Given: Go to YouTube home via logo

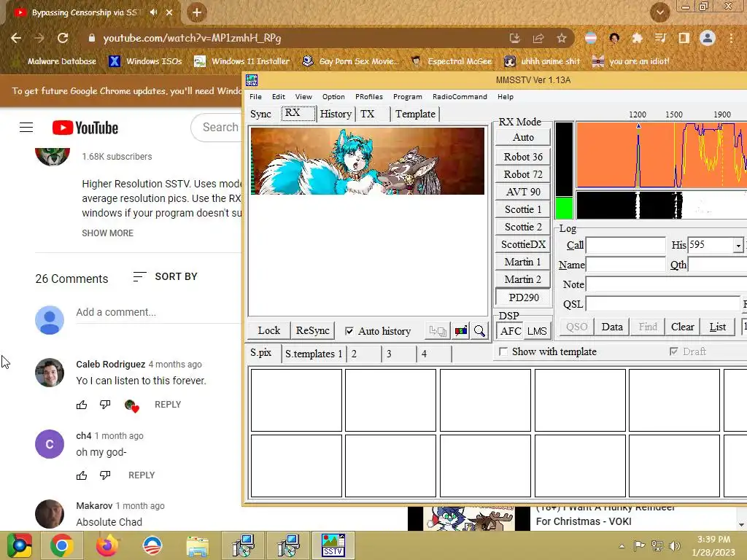Looking at the screenshot, I should click(85, 128).
